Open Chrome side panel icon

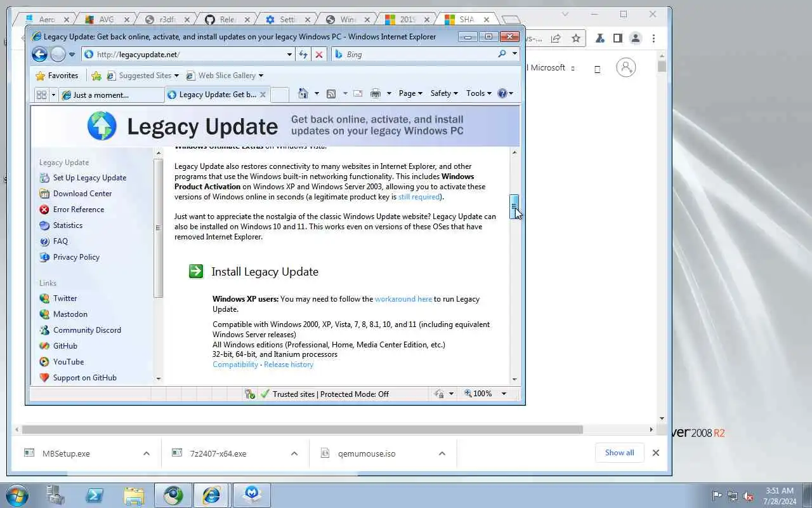pos(617,38)
